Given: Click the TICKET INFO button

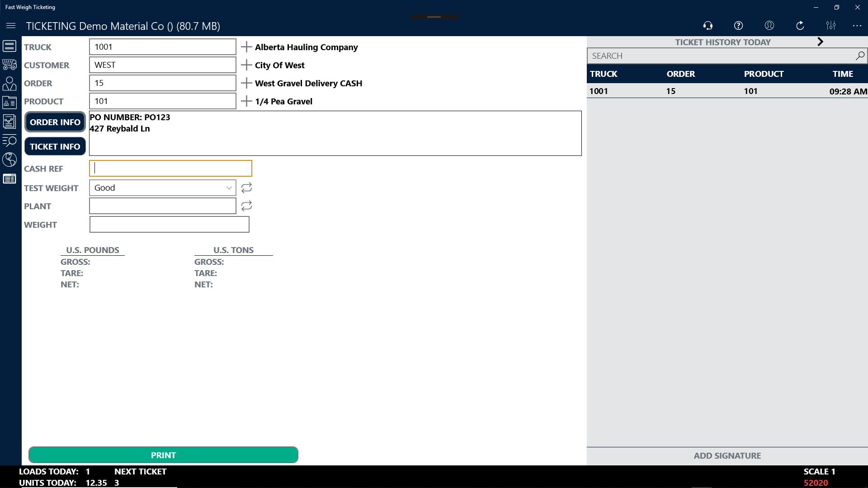Looking at the screenshot, I should tap(55, 146).
